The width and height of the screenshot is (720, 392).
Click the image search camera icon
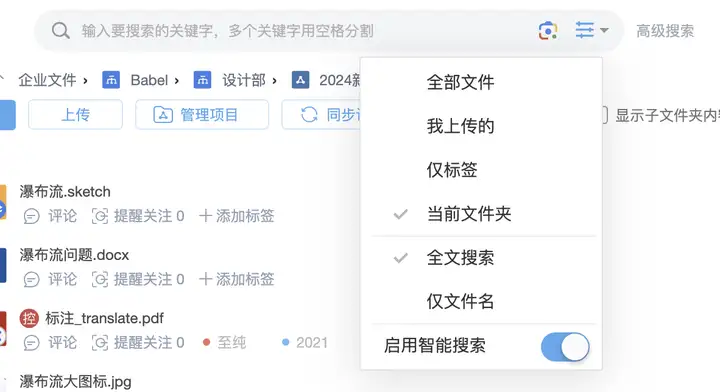pos(548,31)
